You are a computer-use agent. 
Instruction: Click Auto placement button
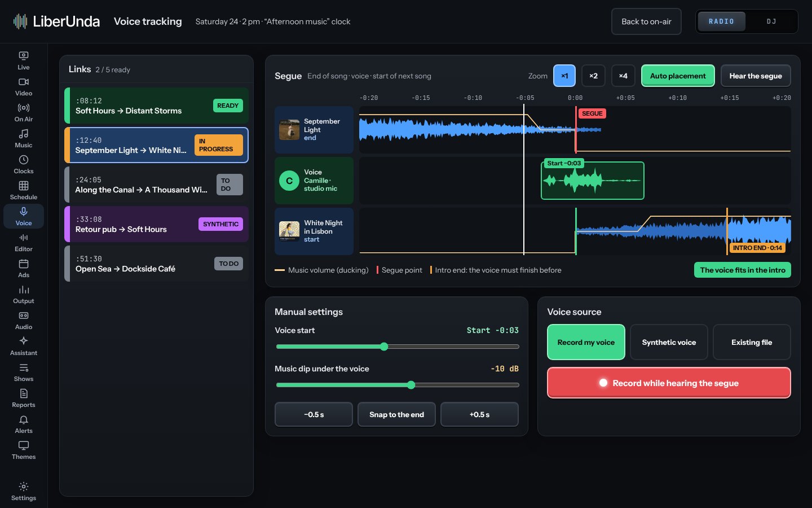click(678, 76)
